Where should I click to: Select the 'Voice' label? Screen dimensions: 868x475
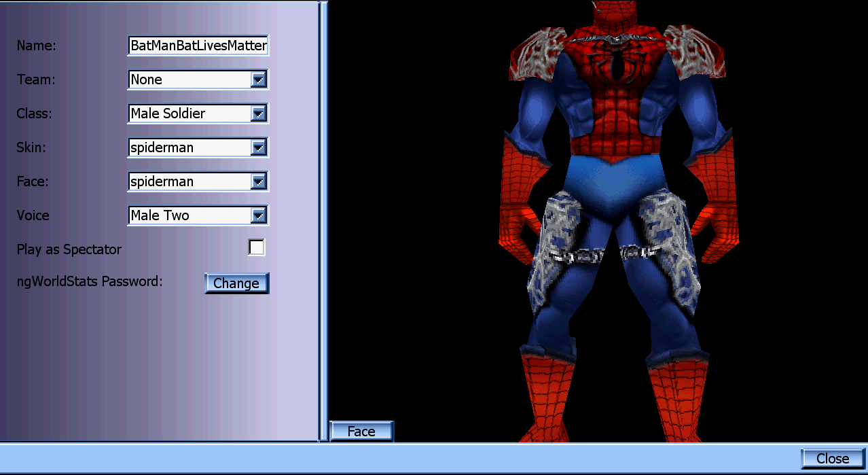click(33, 215)
